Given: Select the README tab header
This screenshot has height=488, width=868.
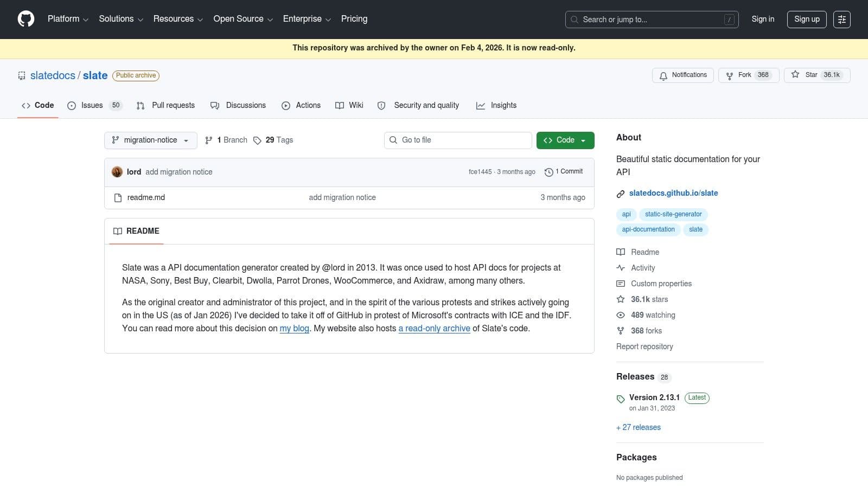Looking at the screenshot, I should tap(136, 231).
